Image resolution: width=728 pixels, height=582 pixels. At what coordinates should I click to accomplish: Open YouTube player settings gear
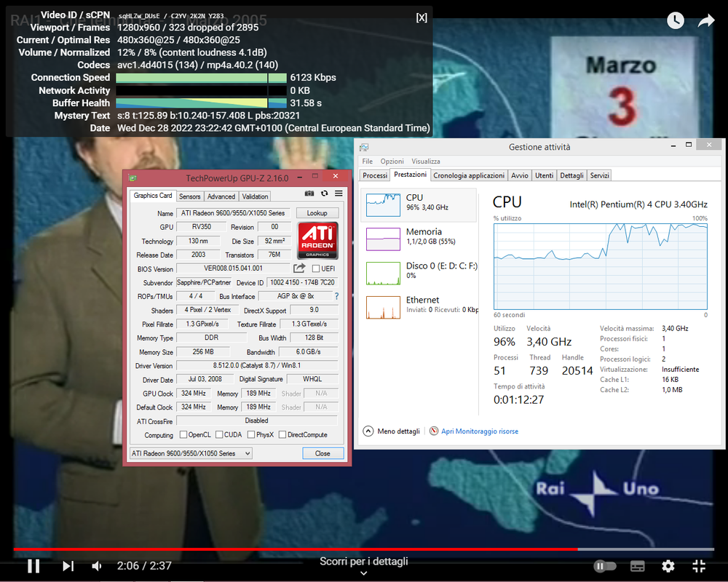(x=668, y=566)
